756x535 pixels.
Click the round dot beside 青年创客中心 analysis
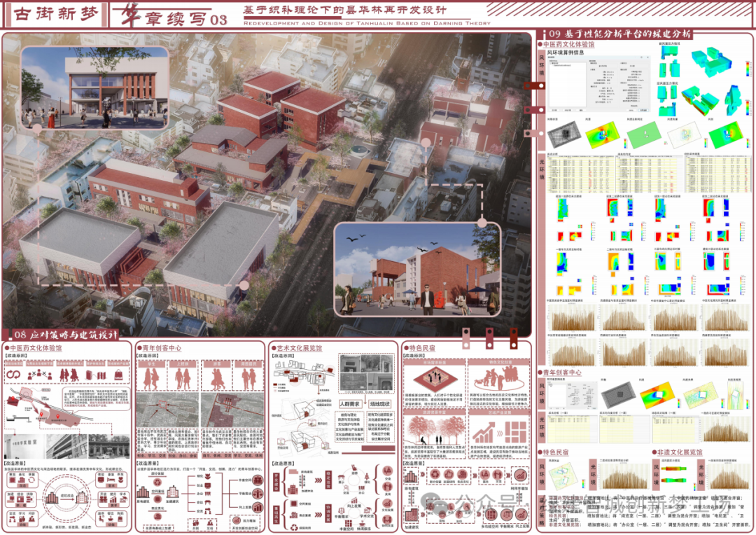(x=540, y=373)
